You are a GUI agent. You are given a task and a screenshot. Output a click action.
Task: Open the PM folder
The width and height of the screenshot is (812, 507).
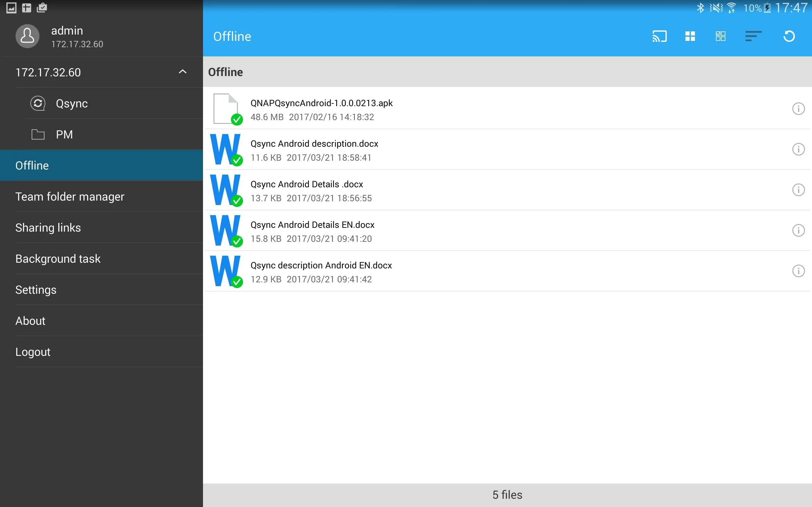(64, 134)
